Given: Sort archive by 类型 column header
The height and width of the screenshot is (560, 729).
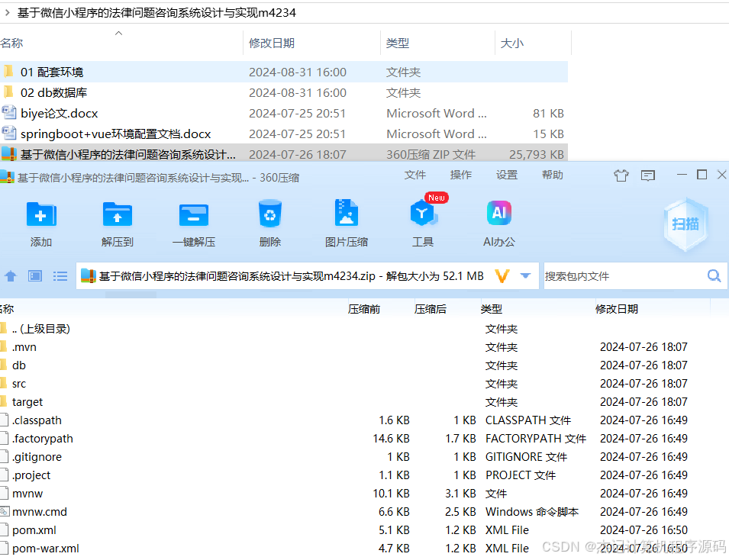Looking at the screenshot, I should click(x=492, y=309).
